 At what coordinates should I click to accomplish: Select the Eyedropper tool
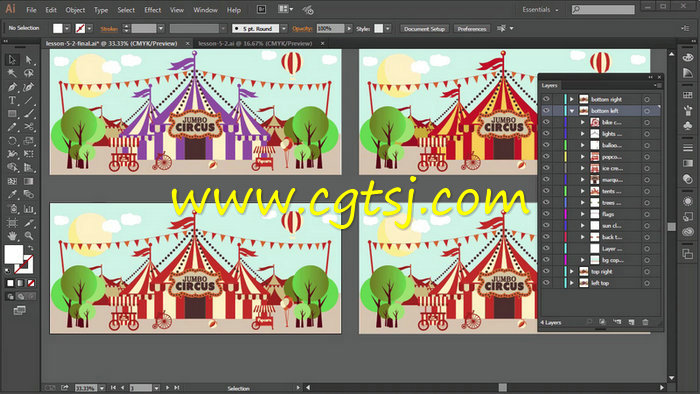[12, 195]
